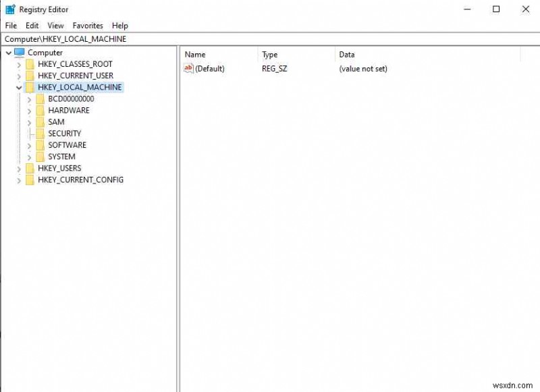Open the Favorites menu
Image resolution: width=540 pixels, height=392 pixels.
pos(88,25)
